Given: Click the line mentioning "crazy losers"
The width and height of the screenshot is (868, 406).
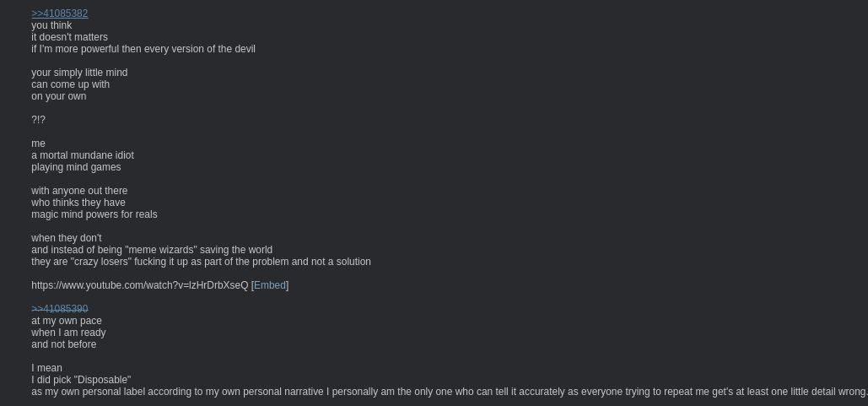Looking at the screenshot, I should click(x=201, y=262).
